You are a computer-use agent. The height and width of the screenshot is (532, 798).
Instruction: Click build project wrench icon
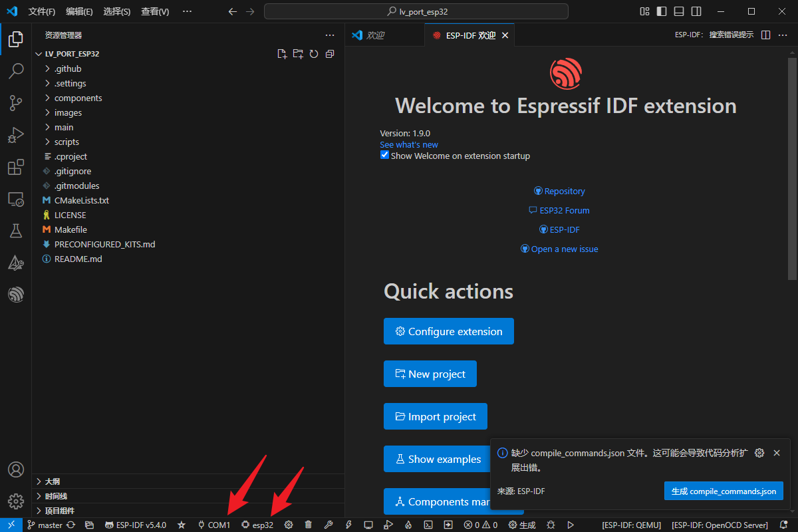pyautogui.click(x=328, y=525)
